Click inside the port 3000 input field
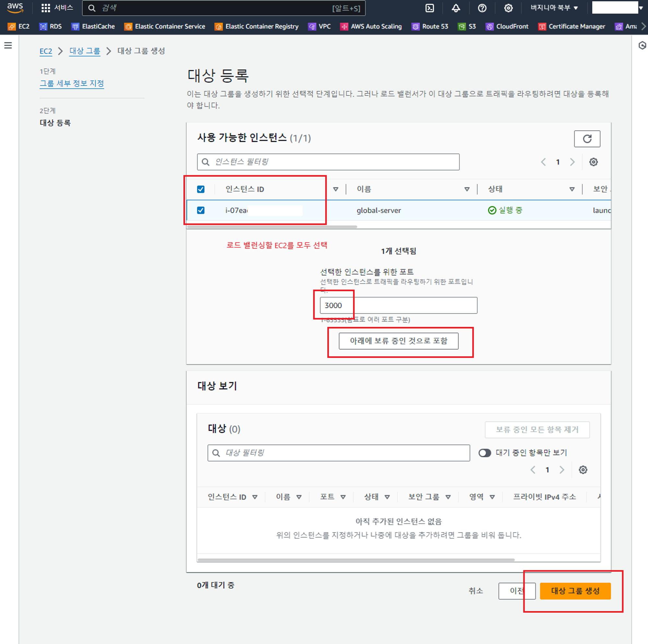This screenshot has height=644, width=648. click(x=398, y=305)
